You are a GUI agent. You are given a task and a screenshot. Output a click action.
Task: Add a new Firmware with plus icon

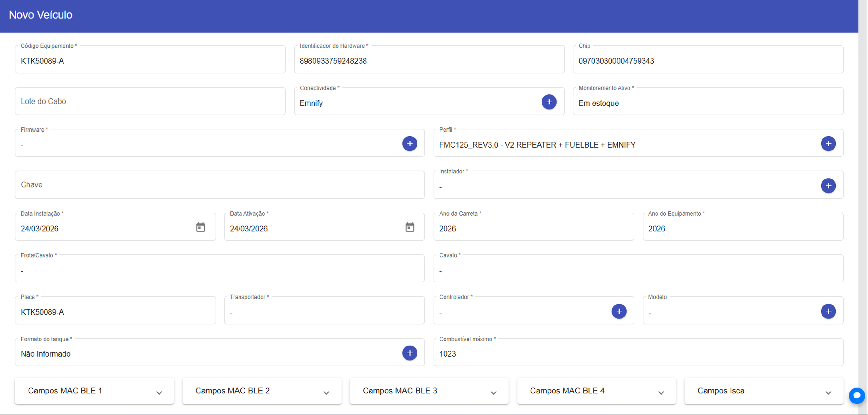pos(409,144)
